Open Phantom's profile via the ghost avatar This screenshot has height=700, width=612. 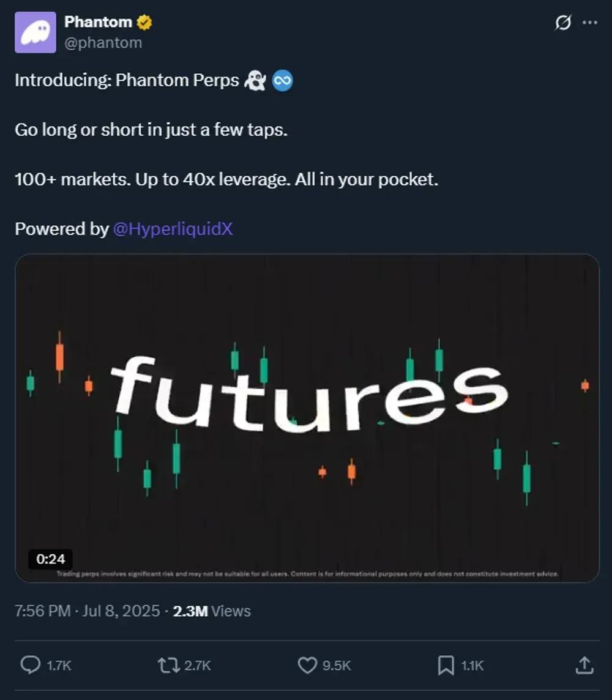[35, 32]
